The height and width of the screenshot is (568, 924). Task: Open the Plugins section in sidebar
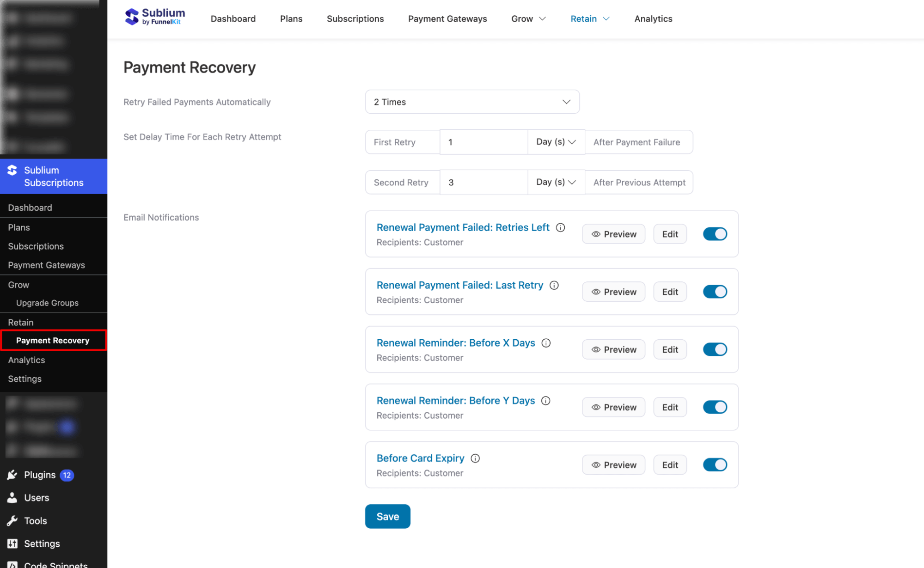pyautogui.click(x=12, y=475)
